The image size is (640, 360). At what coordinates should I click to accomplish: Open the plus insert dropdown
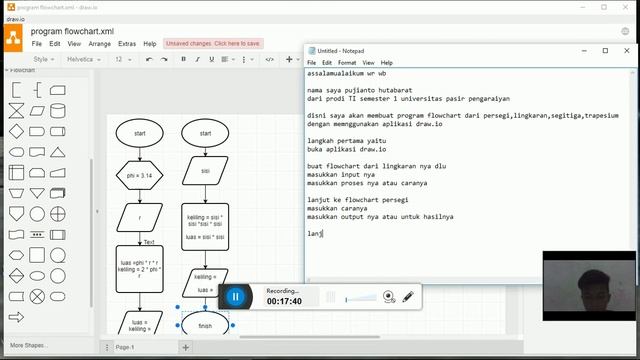(292, 60)
